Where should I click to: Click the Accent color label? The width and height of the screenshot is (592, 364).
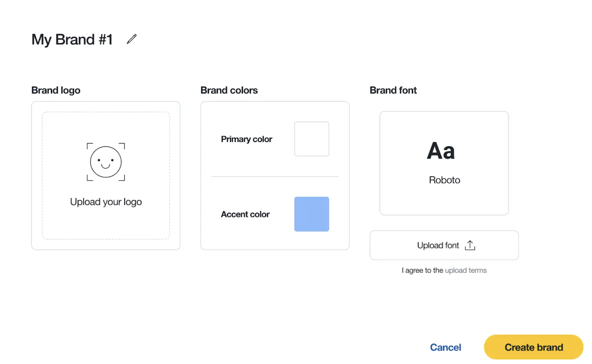click(x=245, y=214)
